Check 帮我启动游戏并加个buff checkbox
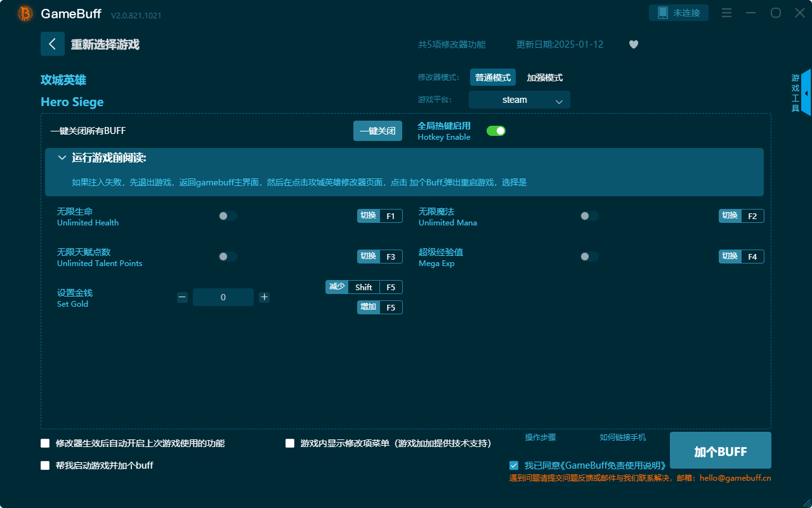 pos(45,465)
